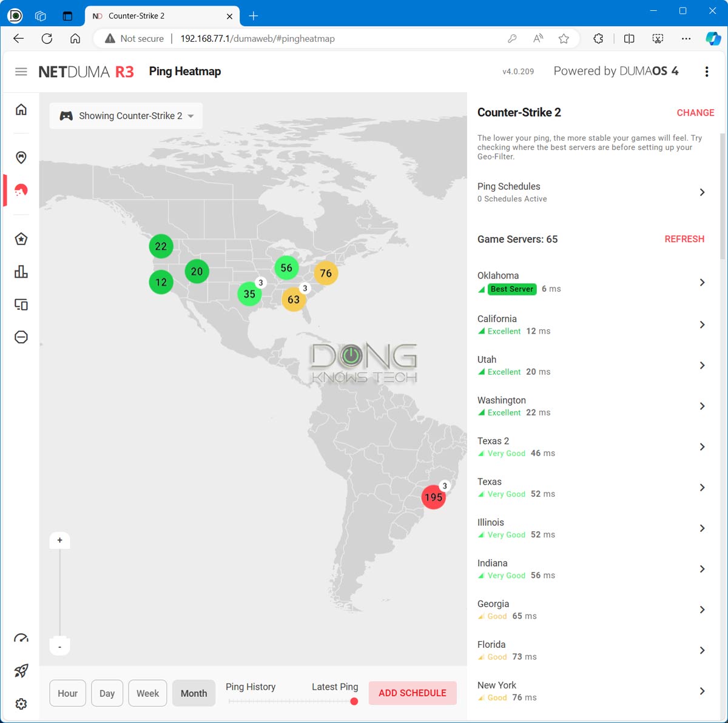Click the 12 ms California map marker
The image size is (728, 723).
point(161,282)
